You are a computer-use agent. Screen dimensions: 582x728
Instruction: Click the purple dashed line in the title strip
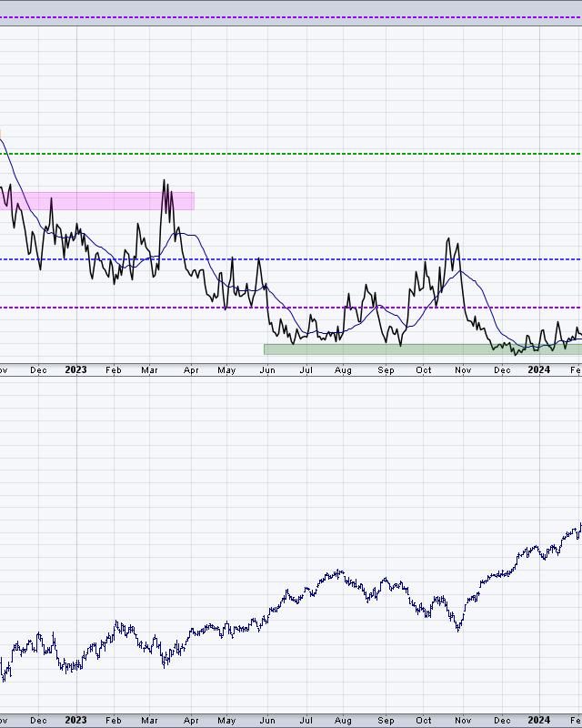[x=291, y=17]
